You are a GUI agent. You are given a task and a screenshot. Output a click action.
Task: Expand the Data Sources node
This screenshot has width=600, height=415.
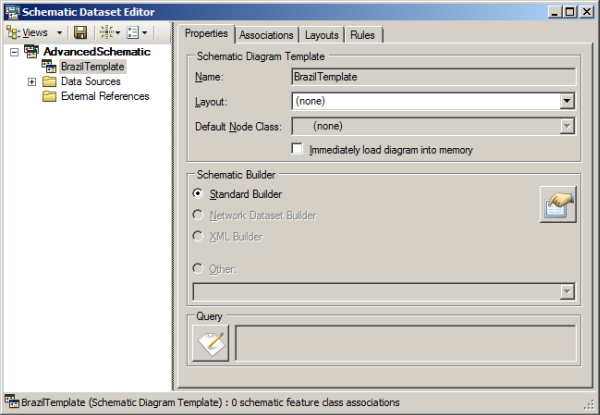click(32, 81)
